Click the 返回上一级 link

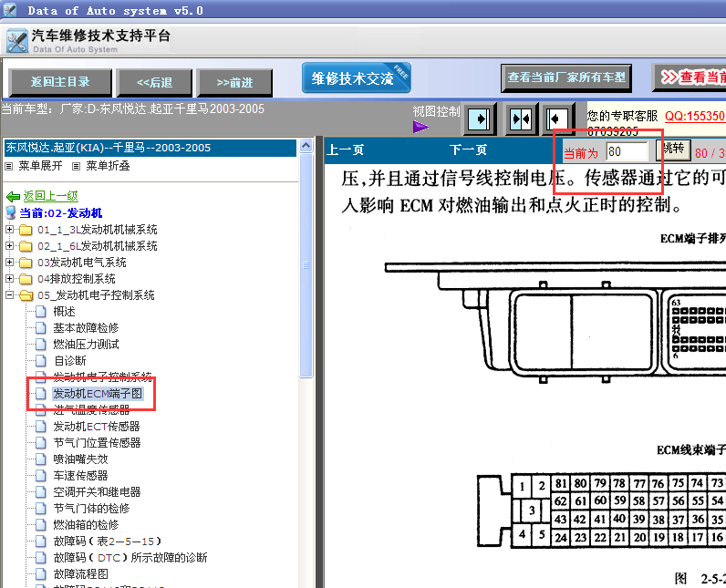click(51, 196)
